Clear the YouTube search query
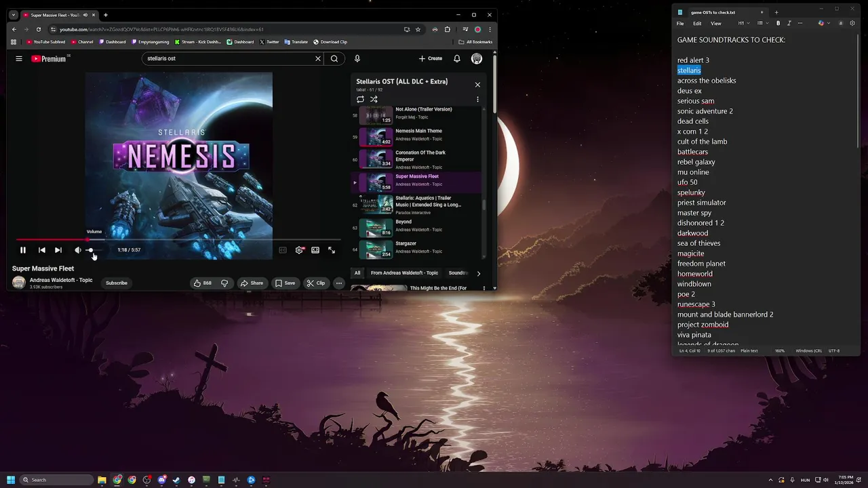868x488 pixels. click(317, 58)
